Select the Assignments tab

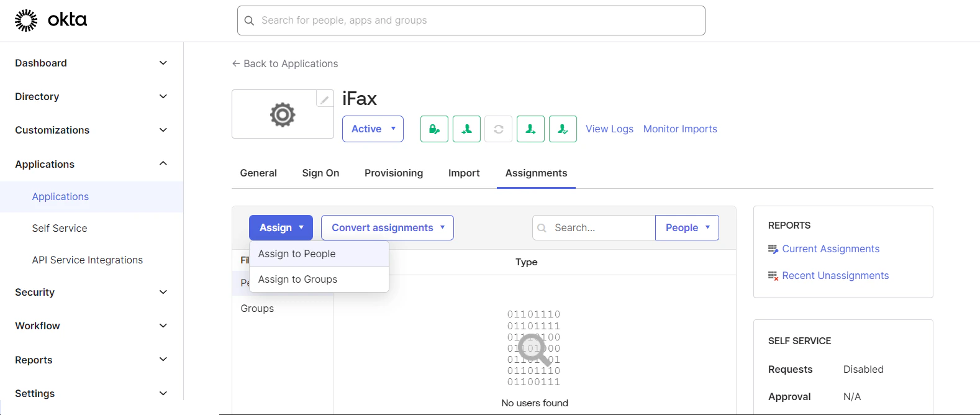[x=536, y=173]
